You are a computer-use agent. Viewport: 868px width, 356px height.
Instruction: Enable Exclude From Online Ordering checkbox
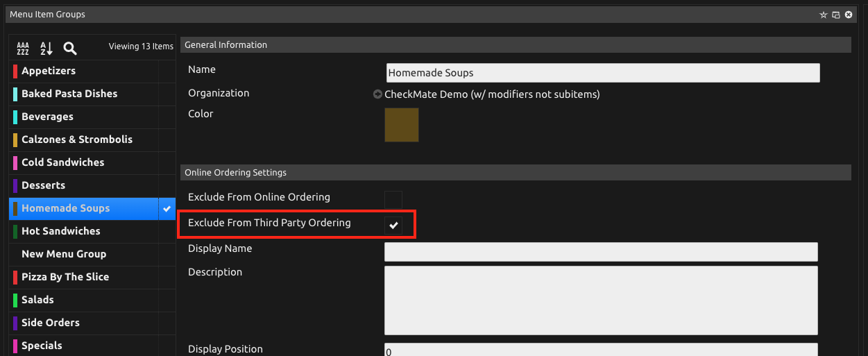click(x=393, y=200)
